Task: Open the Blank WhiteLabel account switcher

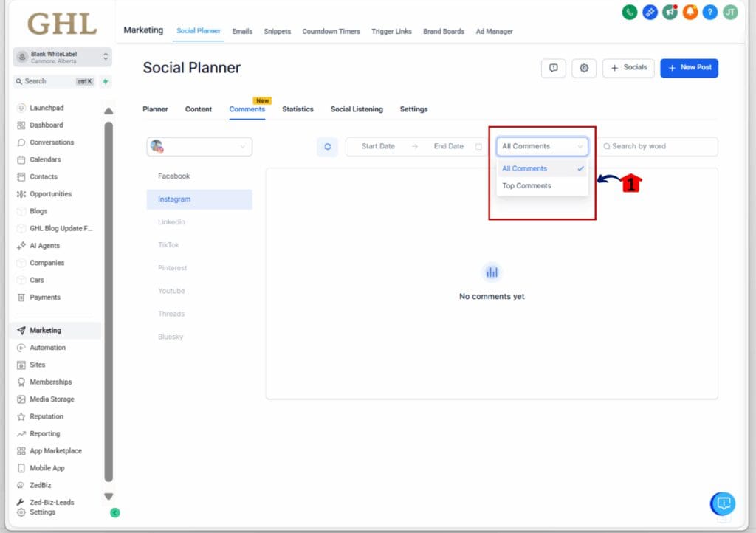Action: point(62,56)
